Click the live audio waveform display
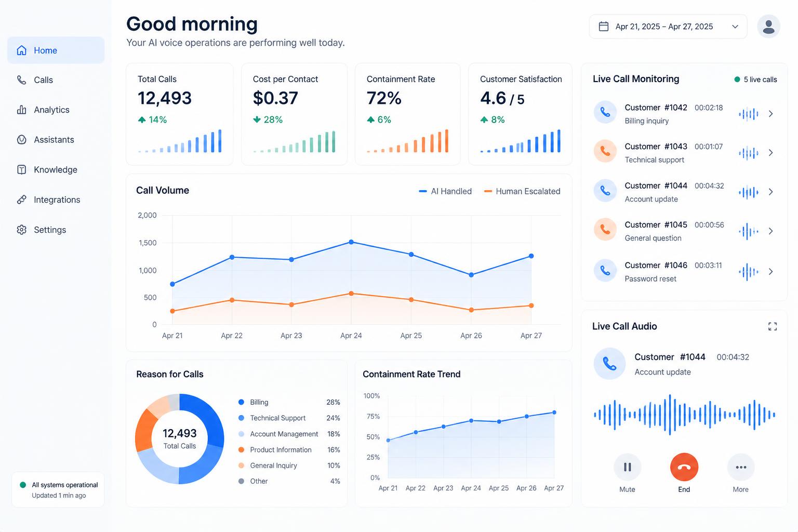 (685, 415)
